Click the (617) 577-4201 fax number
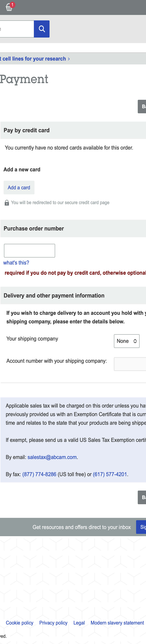The width and height of the screenshot is (146, 644). pos(110,474)
